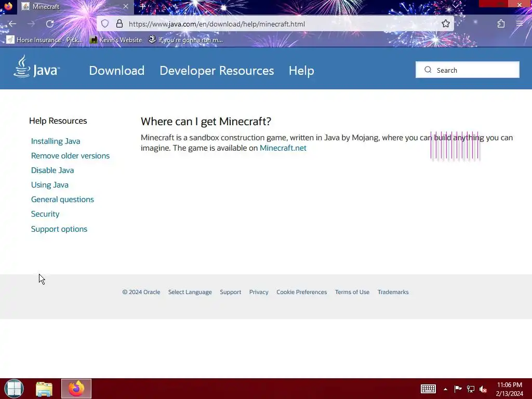The image size is (532, 399).
Task: Open the taskbar clock and date
Action: point(509,389)
